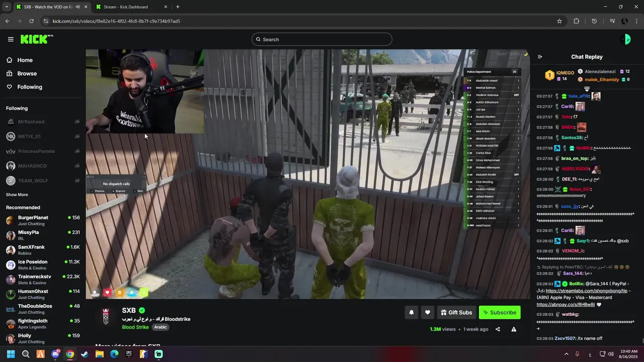Open Chrome profile avatar

624,21
